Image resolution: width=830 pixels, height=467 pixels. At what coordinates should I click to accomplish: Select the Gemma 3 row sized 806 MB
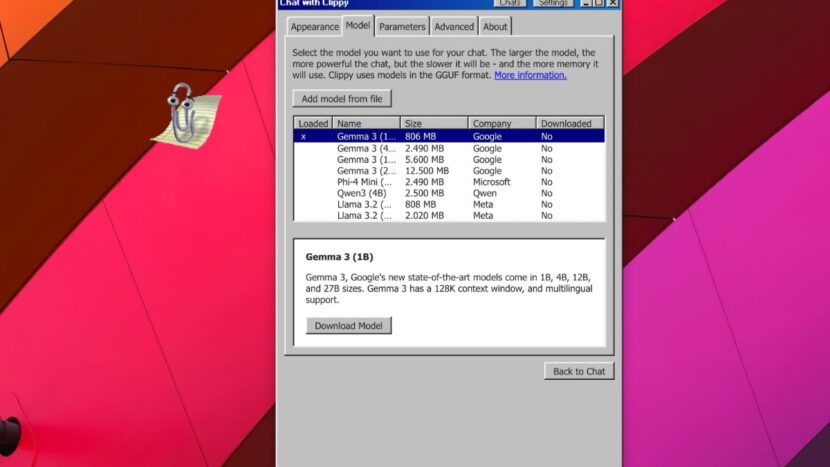[449, 136]
